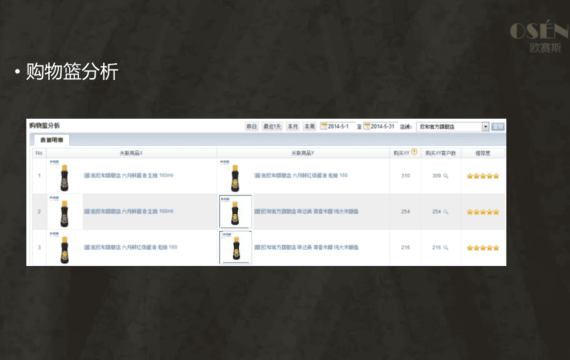Viewport: 570px width, 360px height.
Task: Switch to the tab below 购物篮分析 title
Action: click(x=52, y=140)
